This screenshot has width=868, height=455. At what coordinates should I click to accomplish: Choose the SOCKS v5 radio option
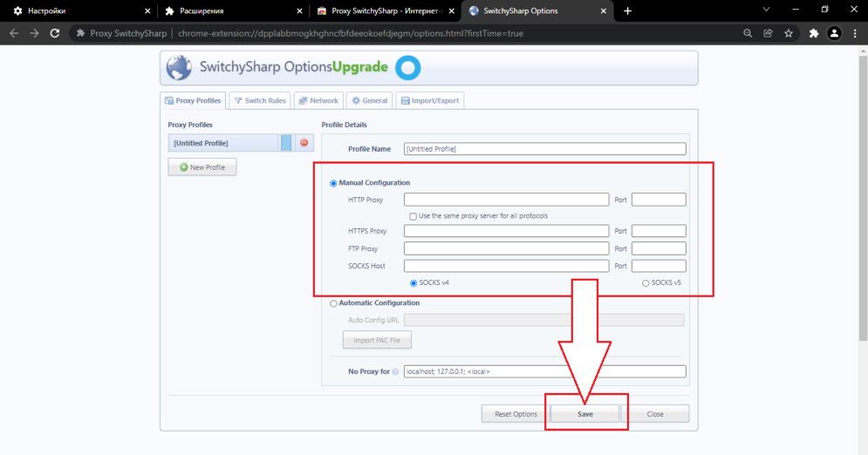pos(646,283)
